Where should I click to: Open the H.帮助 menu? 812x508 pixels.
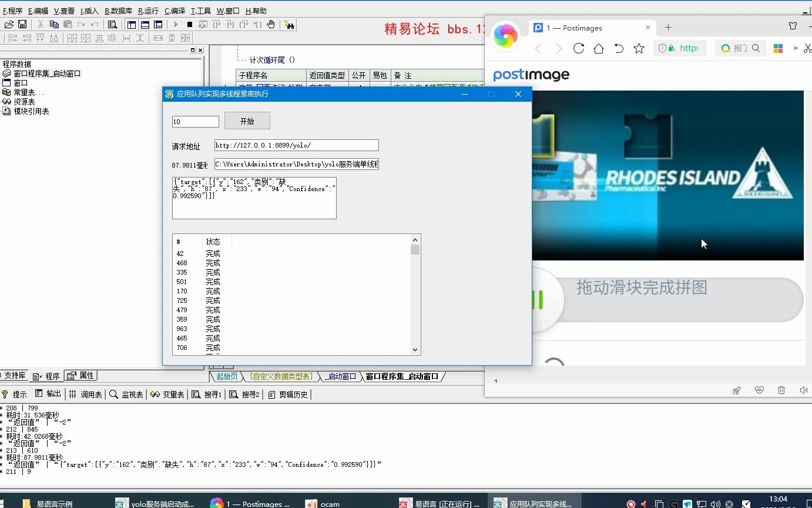(256, 11)
